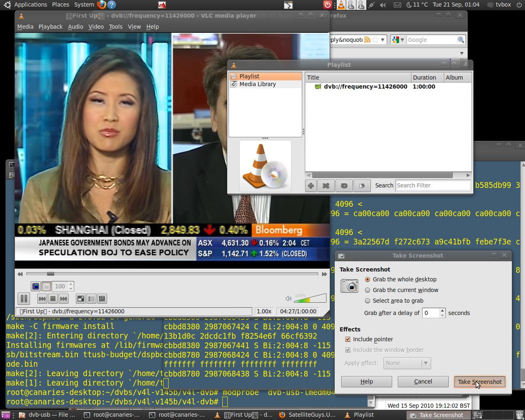Open the Help launcher in top panel

point(111,5)
